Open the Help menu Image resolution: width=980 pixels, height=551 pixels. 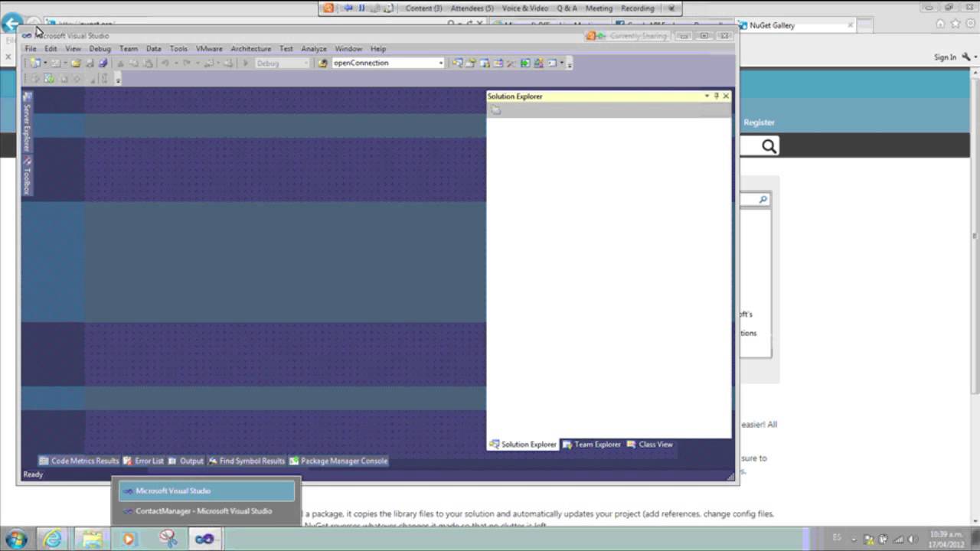[x=378, y=49]
